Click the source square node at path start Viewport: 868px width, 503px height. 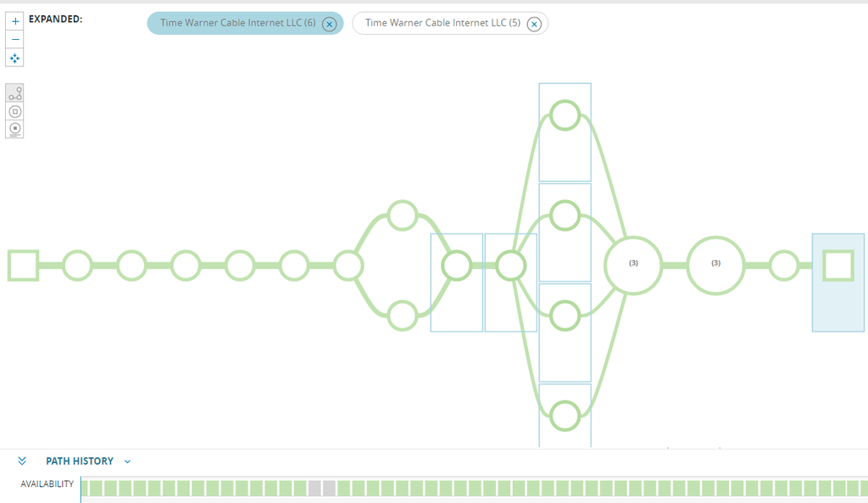click(x=23, y=265)
